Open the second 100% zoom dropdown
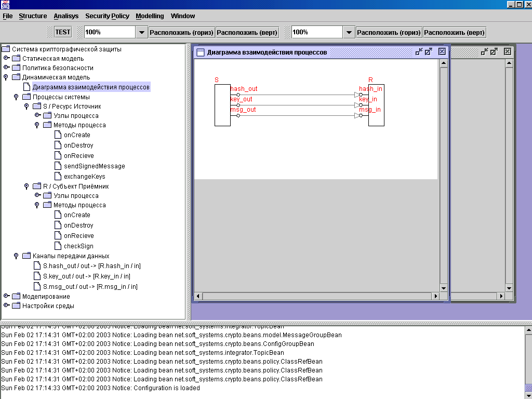 [x=349, y=32]
